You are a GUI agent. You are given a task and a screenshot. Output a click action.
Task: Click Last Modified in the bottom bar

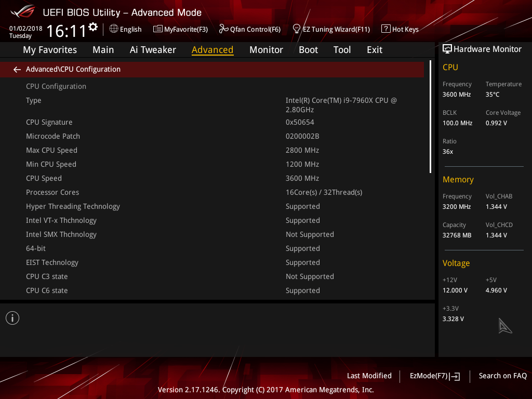tap(369, 376)
